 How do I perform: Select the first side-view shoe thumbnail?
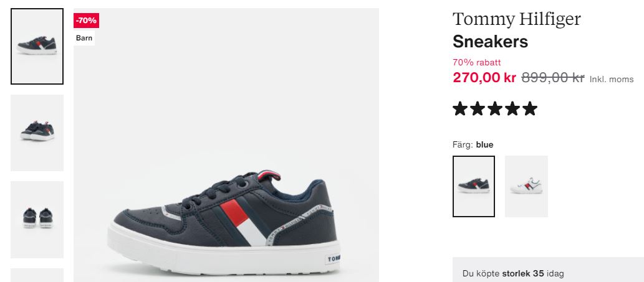point(37,46)
